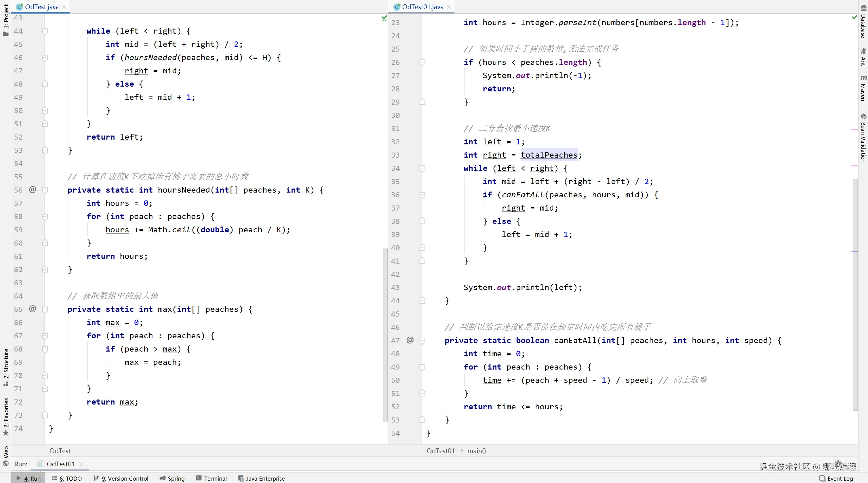Click the gutter icon beside the canEatAll method
Image resolution: width=868 pixels, height=483 pixels.
[x=410, y=340]
